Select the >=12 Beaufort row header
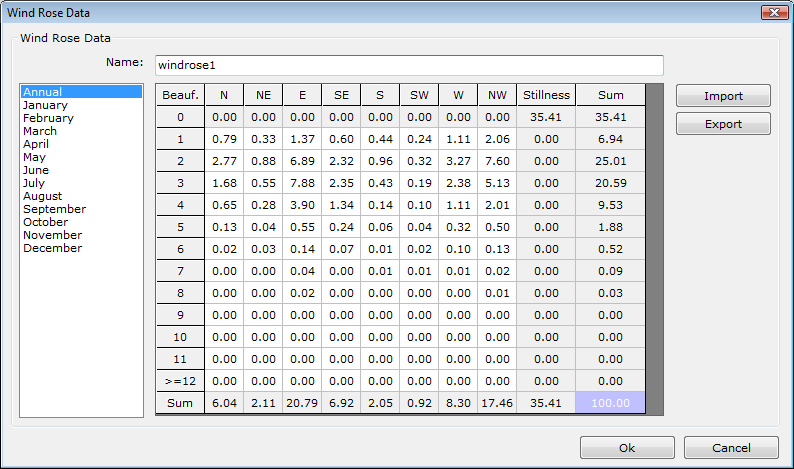Viewport: 794px width, 469px height. [180, 381]
